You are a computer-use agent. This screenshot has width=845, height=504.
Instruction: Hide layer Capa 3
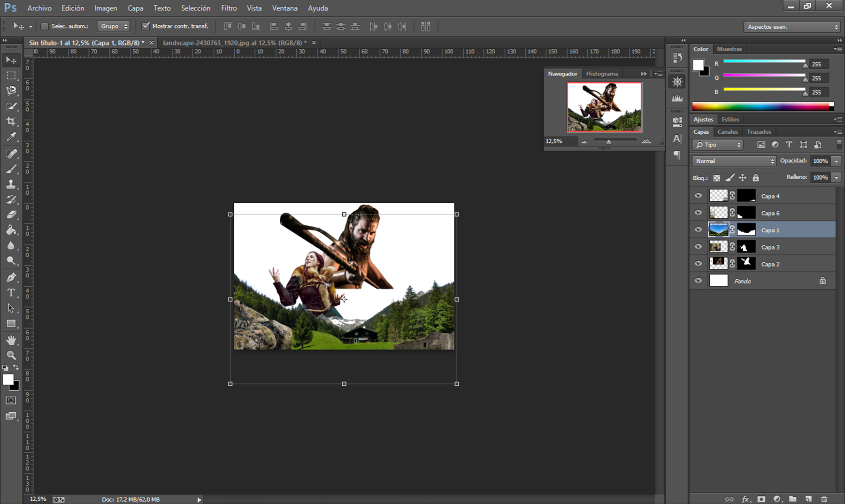tap(698, 246)
